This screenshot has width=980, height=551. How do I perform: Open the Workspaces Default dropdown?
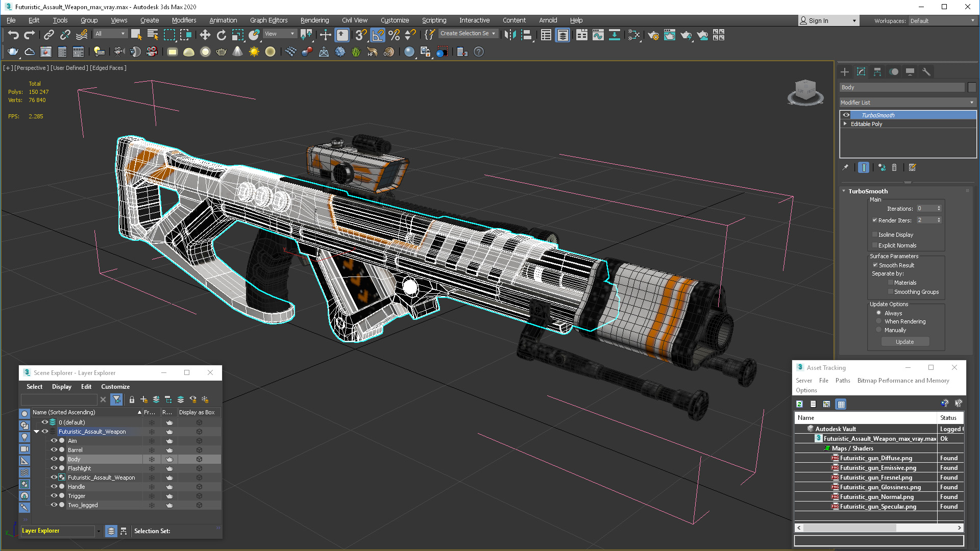tap(942, 21)
